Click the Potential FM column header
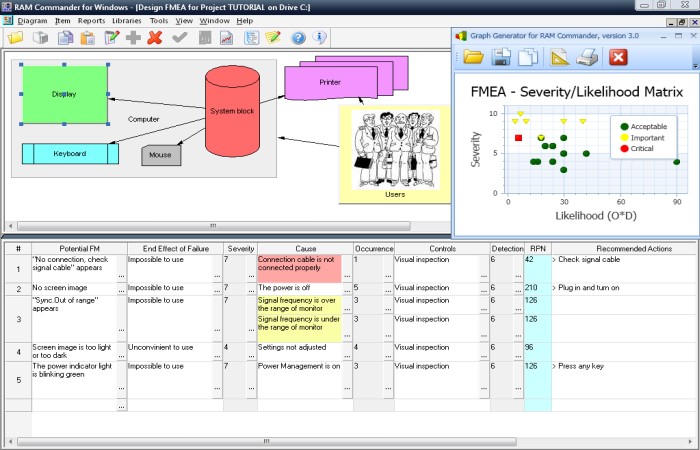This screenshot has width=700, height=450. (x=79, y=249)
